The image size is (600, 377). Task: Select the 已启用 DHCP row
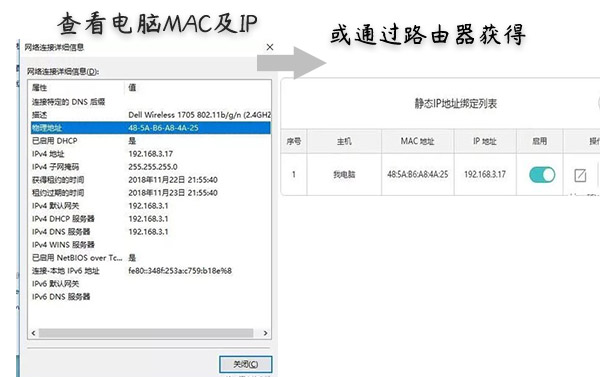tap(150, 141)
